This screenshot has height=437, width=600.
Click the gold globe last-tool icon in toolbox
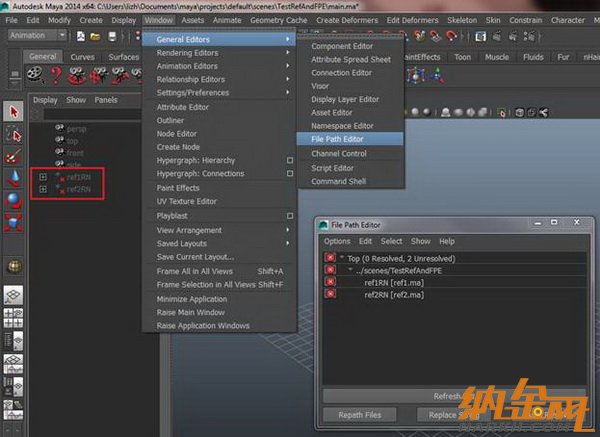(x=14, y=266)
